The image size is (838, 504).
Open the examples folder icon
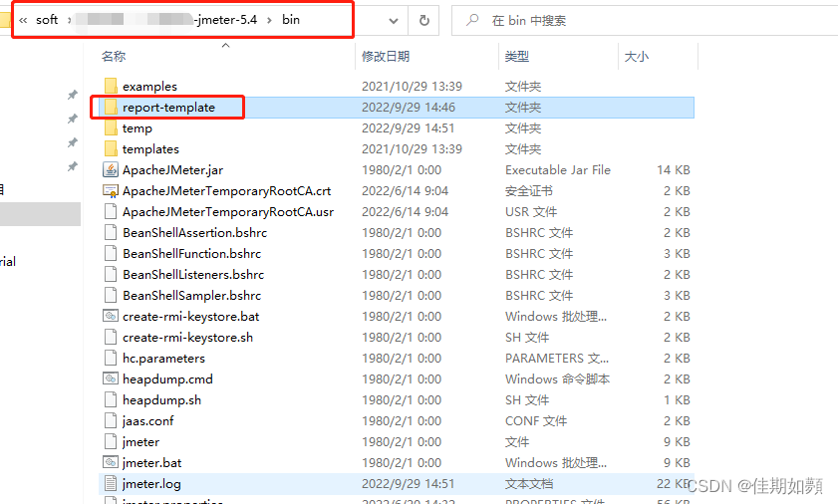(x=111, y=86)
